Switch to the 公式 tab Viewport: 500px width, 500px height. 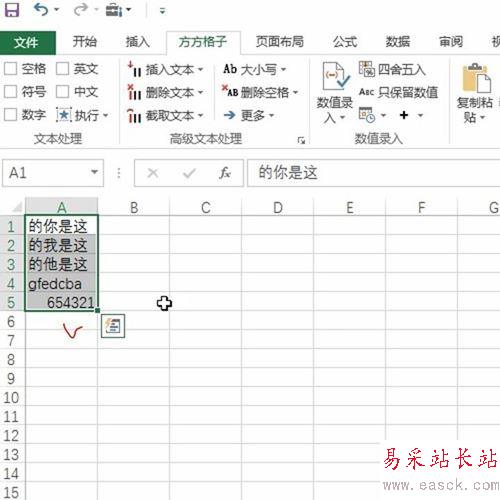[x=345, y=42]
